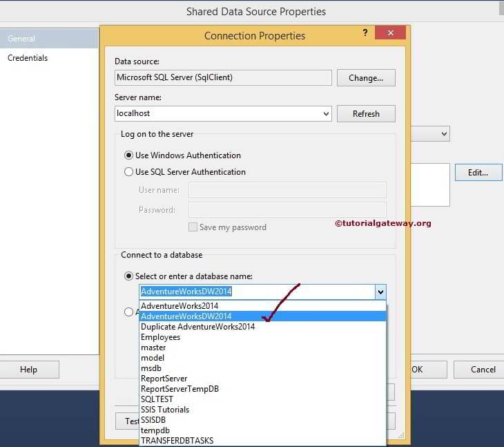Choose ReportServer database from list
The image size is (504, 447).
[262, 379]
